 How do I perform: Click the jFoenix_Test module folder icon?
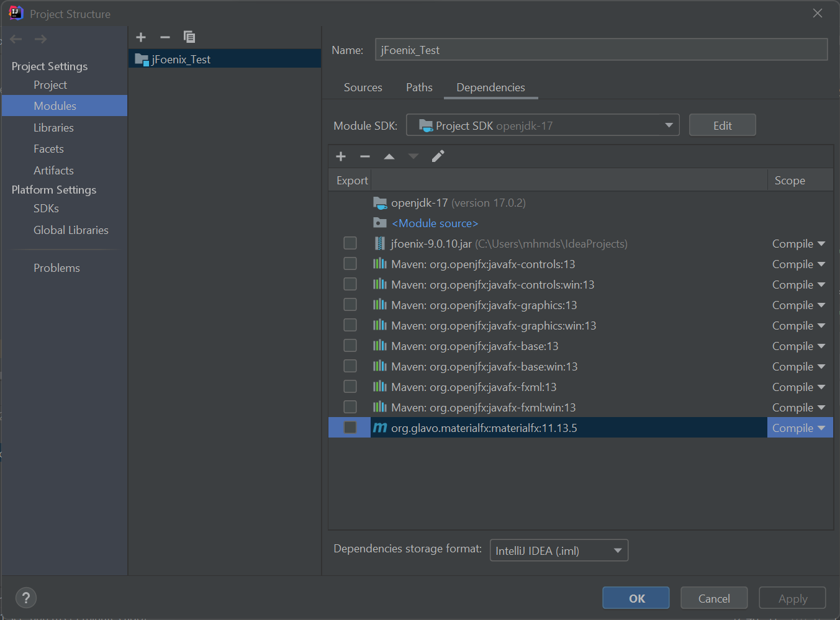click(142, 60)
